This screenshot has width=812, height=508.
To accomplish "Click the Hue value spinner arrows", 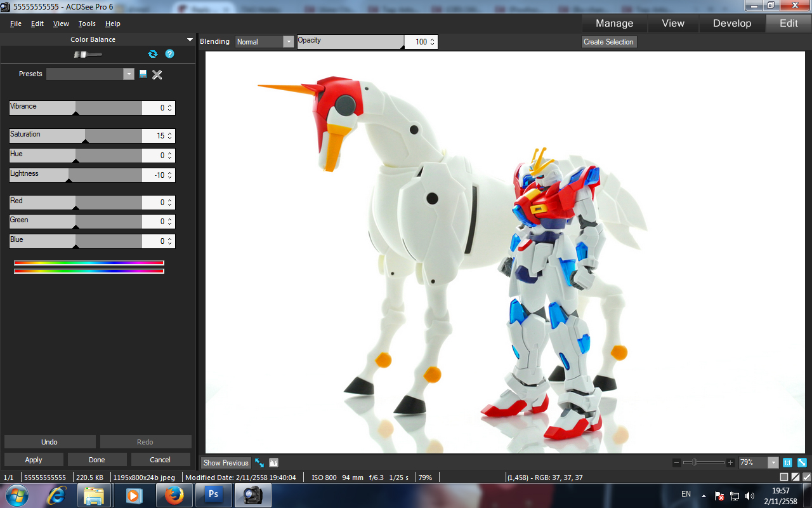I will [x=170, y=156].
